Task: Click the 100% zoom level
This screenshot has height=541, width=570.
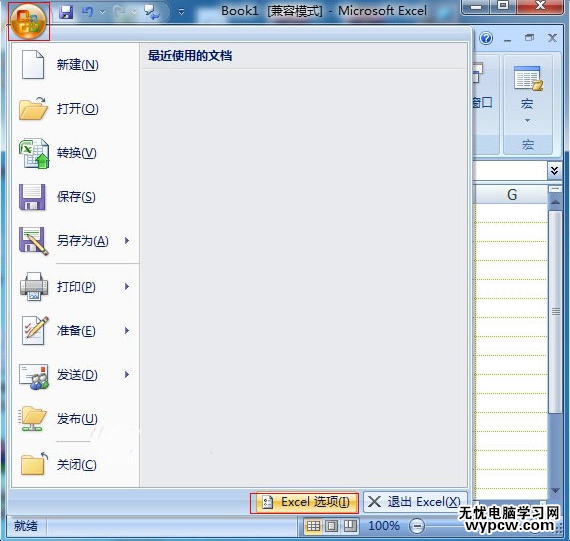Action: tap(384, 526)
